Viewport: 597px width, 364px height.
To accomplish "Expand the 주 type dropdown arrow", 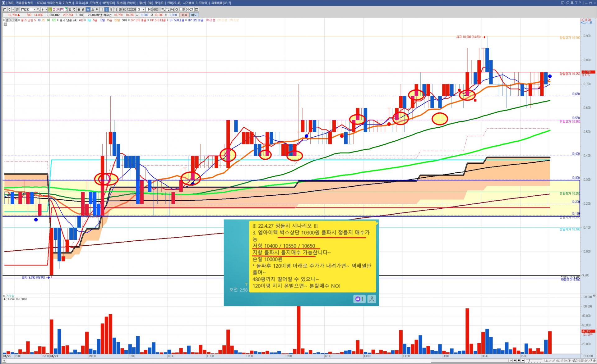I will tap(13, 10).
